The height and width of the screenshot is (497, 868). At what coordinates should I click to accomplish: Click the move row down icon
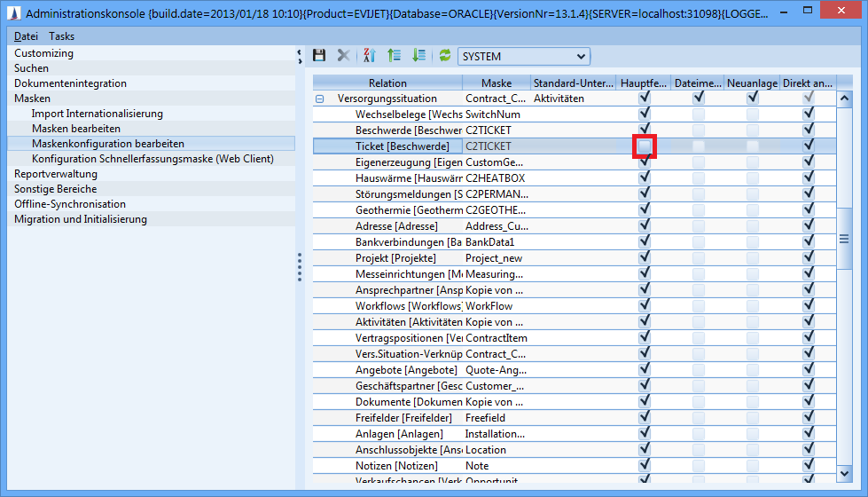[419, 56]
